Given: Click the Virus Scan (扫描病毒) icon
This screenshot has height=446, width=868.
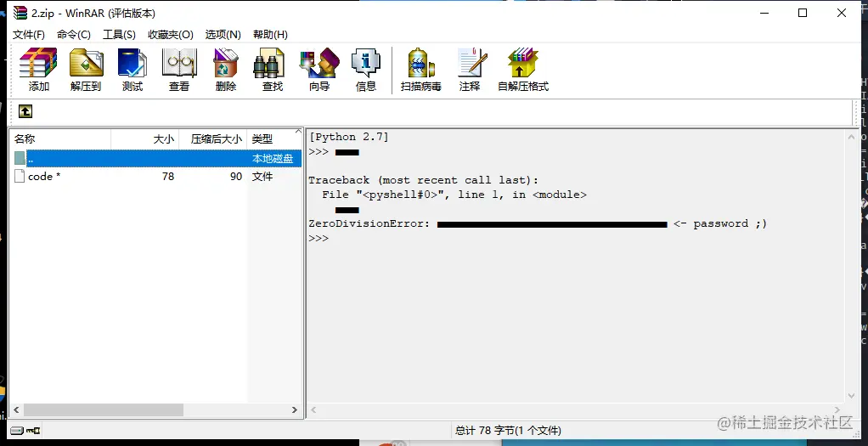Looking at the screenshot, I should coord(421,70).
